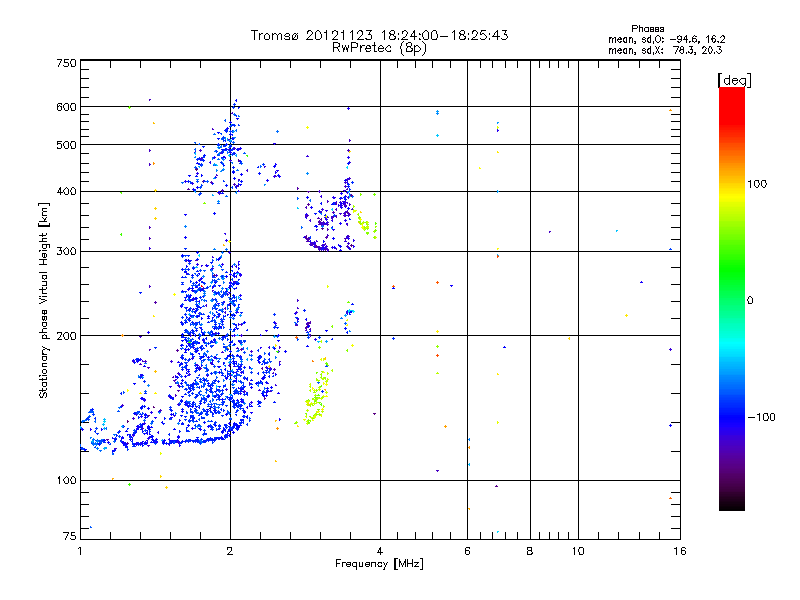Click the x-axis tick label '8'

[530, 551]
